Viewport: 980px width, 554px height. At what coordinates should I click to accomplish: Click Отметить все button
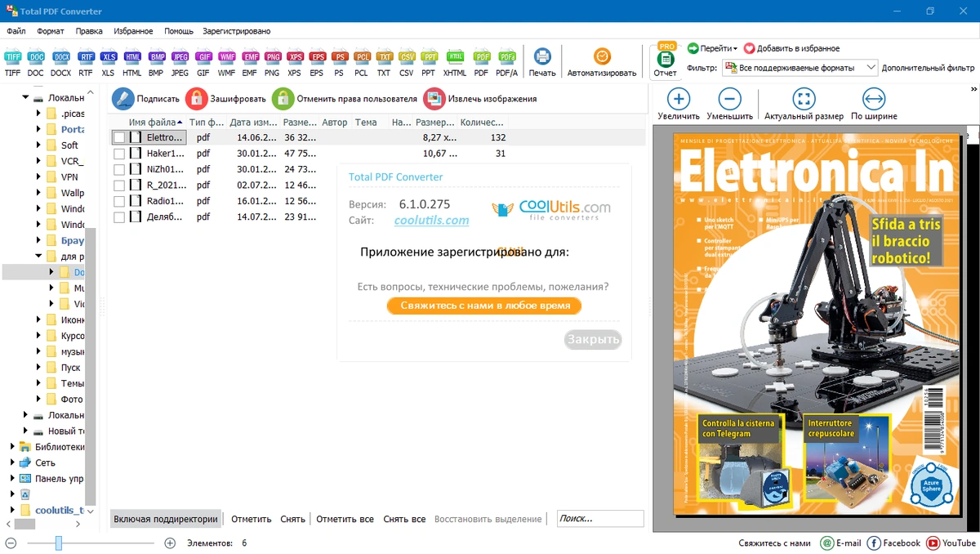click(x=345, y=519)
